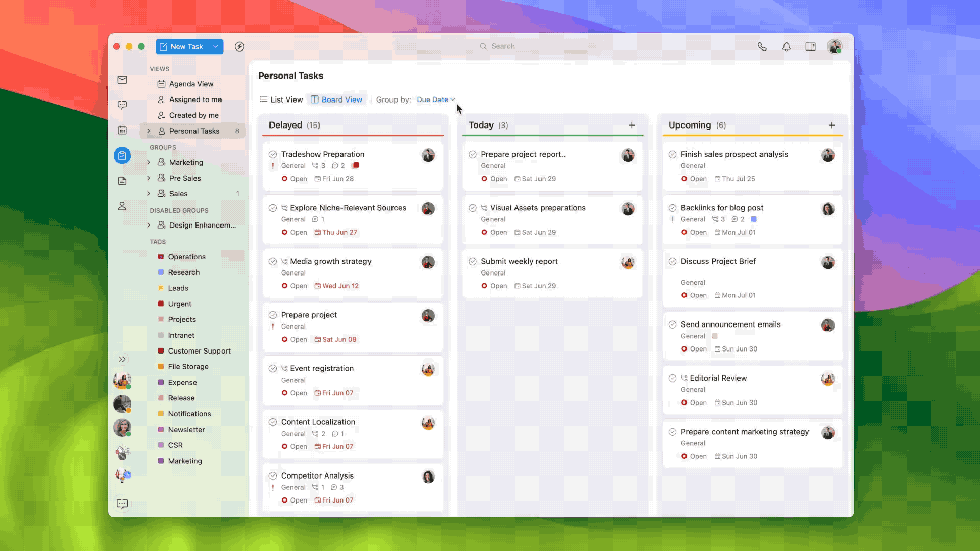Add a task to the Today column

point(632,125)
